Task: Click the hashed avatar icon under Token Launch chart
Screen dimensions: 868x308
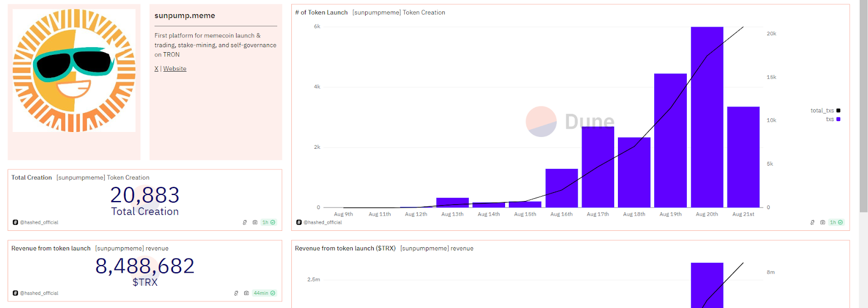Action: tap(299, 222)
